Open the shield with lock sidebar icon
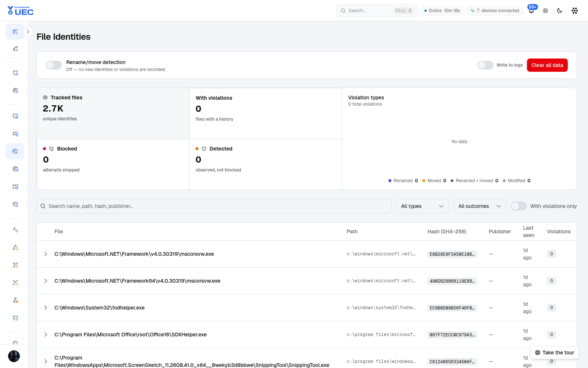 (x=15, y=73)
